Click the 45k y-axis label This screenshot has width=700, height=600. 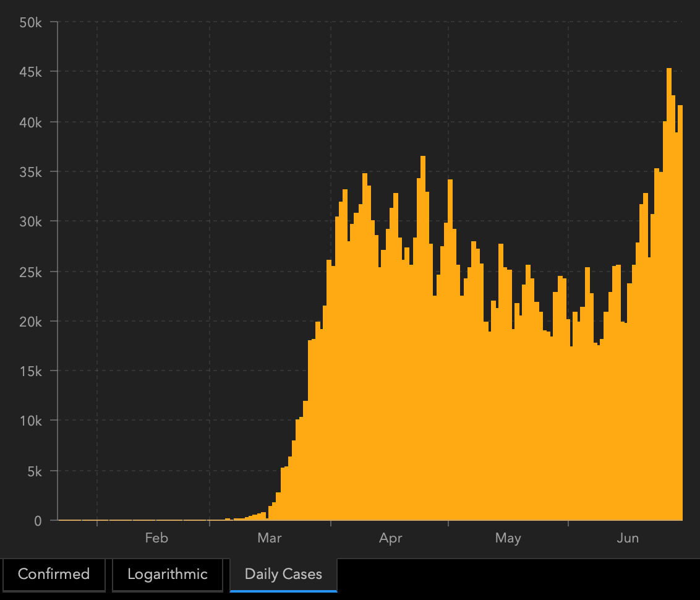coord(30,72)
